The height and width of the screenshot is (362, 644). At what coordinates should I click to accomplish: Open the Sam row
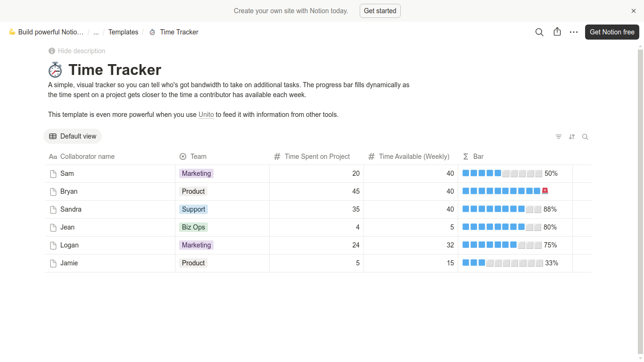(x=318, y=173)
